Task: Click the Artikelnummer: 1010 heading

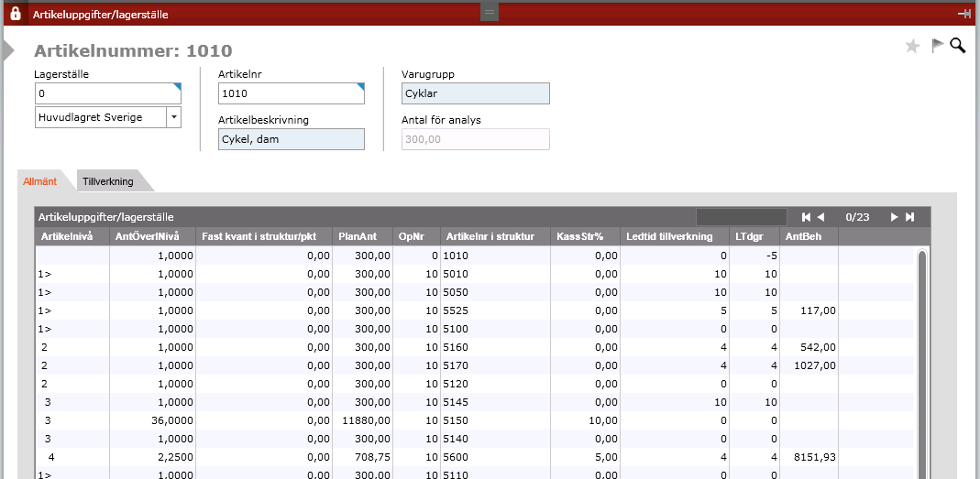Action: (x=133, y=50)
